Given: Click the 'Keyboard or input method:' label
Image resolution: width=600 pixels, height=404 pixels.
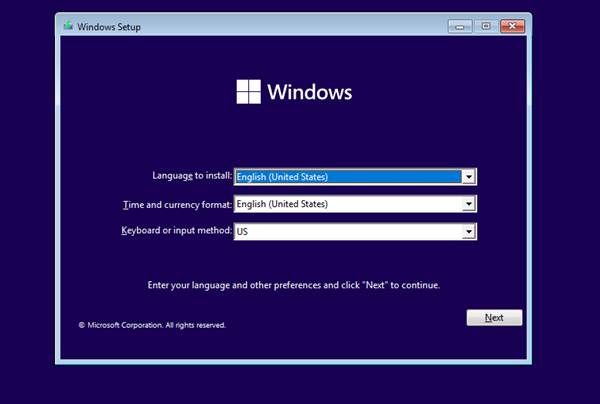Looking at the screenshot, I should 176,231.
